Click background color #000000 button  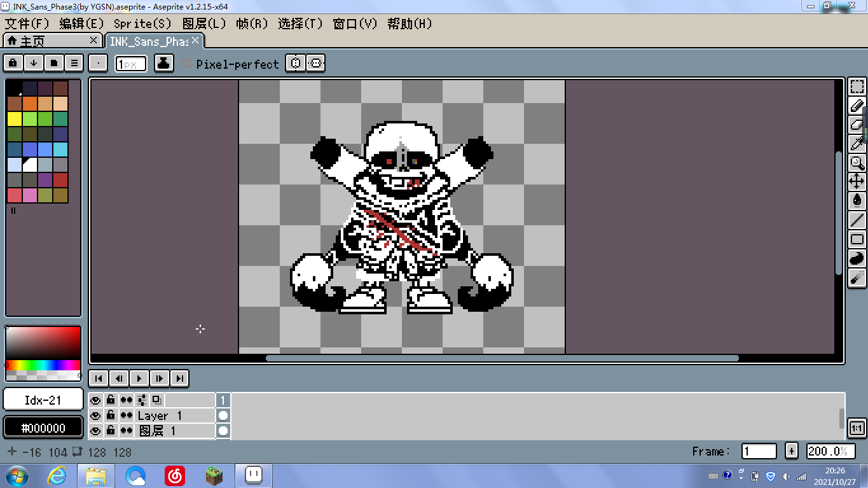click(x=43, y=428)
